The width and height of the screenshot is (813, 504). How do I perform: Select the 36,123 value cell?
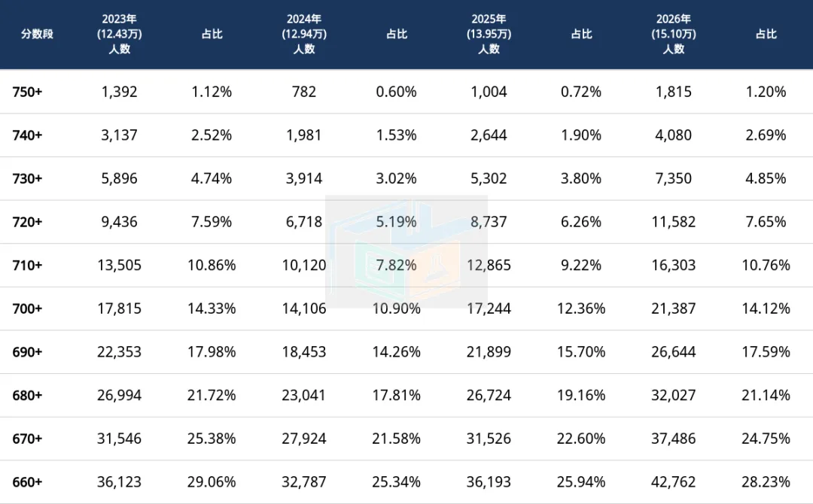pyautogui.click(x=119, y=482)
